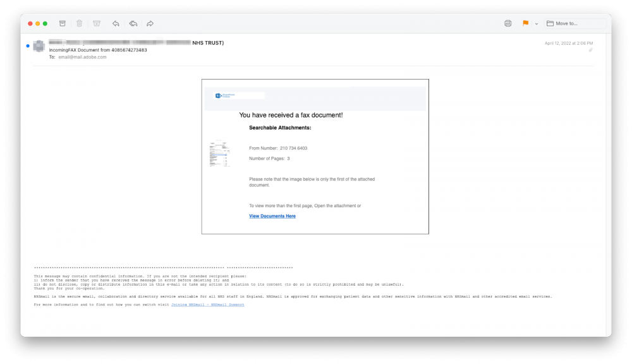Move message to Junk folder
Image resolution: width=632 pixels, height=364 pixels.
point(97,23)
